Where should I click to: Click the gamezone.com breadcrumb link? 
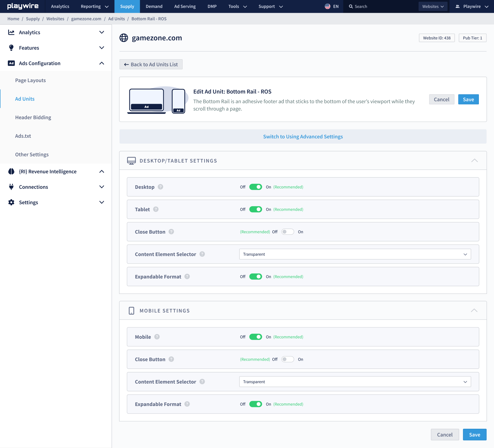click(x=86, y=19)
